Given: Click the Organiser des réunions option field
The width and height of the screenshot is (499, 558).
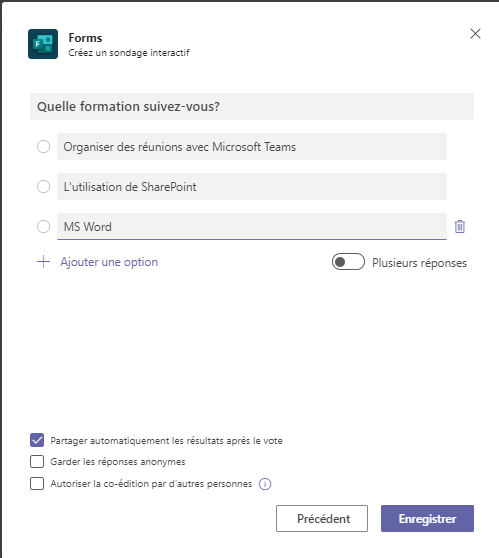Looking at the screenshot, I should tap(252, 147).
